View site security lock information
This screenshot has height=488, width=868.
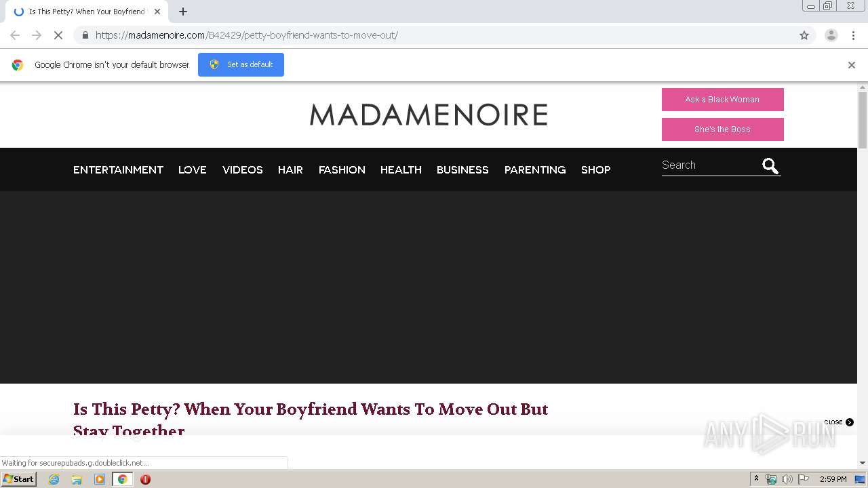point(85,35)
